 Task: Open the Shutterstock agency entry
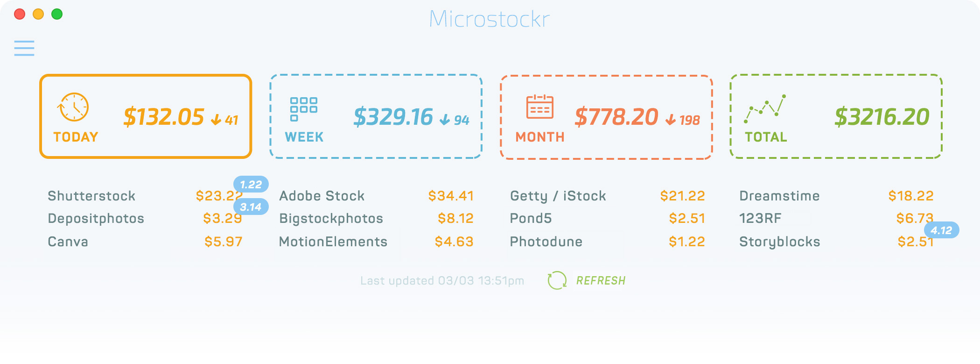tap(92, 196)
